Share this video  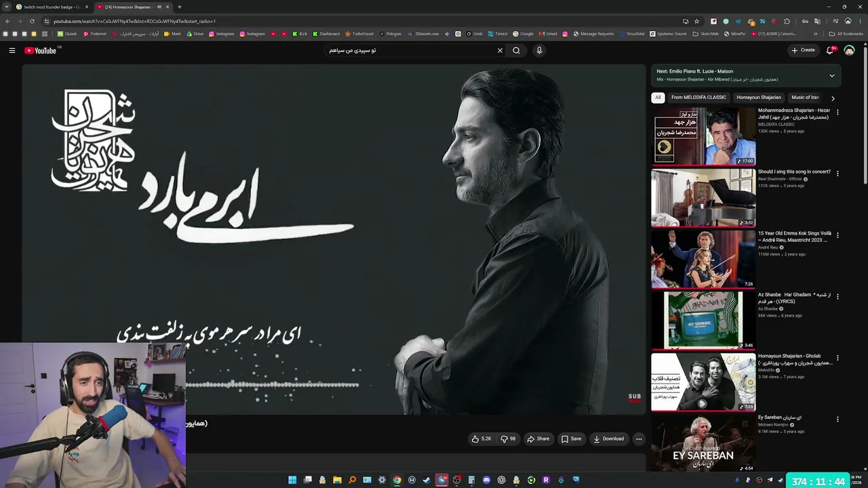pos(538,439)
